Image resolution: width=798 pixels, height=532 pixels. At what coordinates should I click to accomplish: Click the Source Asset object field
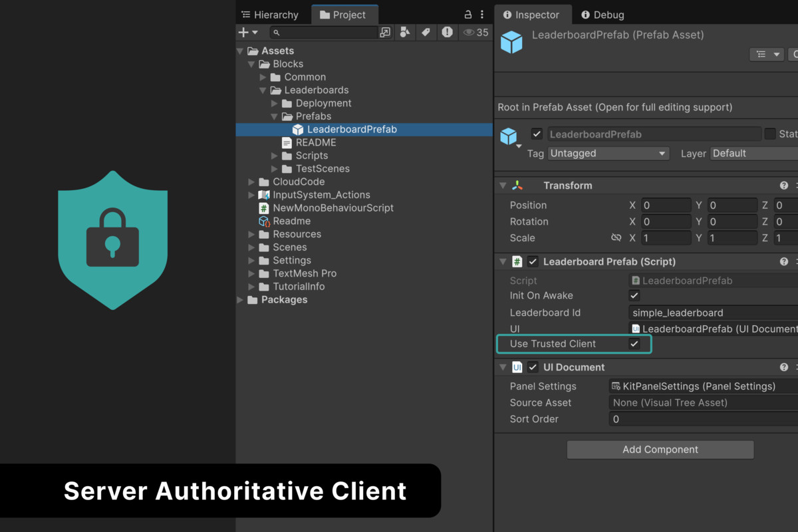(703, 402)
